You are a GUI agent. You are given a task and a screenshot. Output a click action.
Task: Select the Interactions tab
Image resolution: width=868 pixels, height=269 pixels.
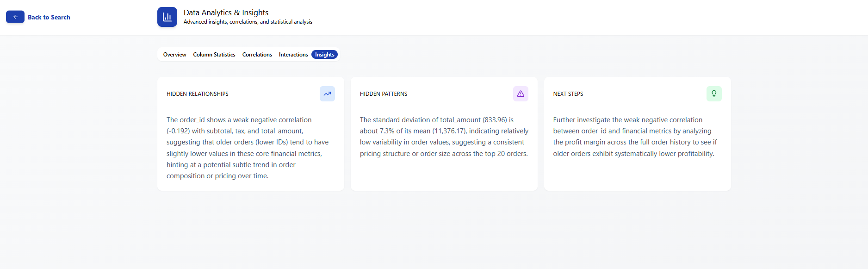293,55
